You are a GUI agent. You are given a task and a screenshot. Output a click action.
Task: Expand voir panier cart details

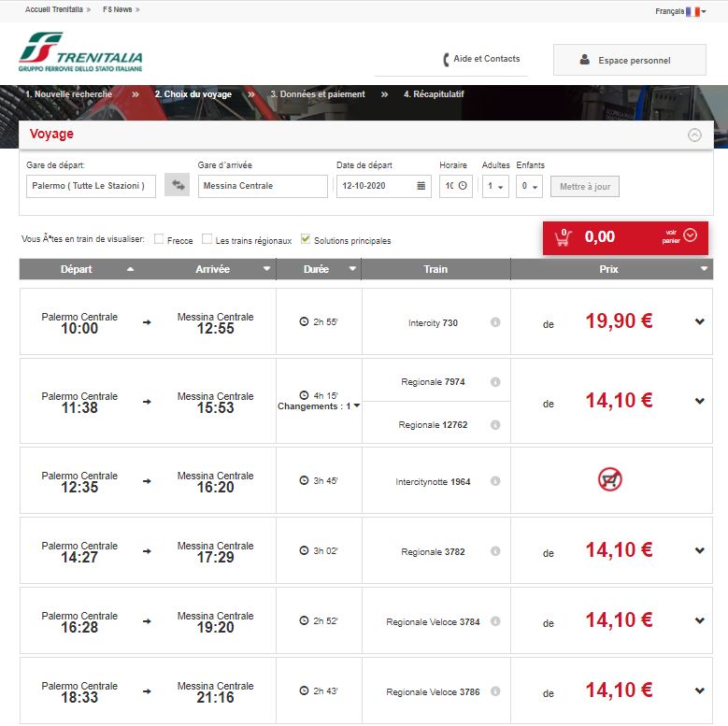(x=679, y=236)
